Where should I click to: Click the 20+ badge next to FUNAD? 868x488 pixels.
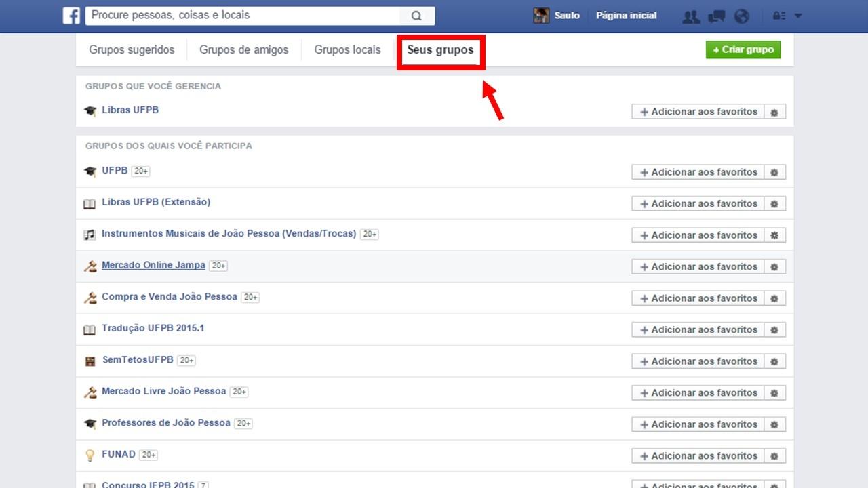[149, 455]
